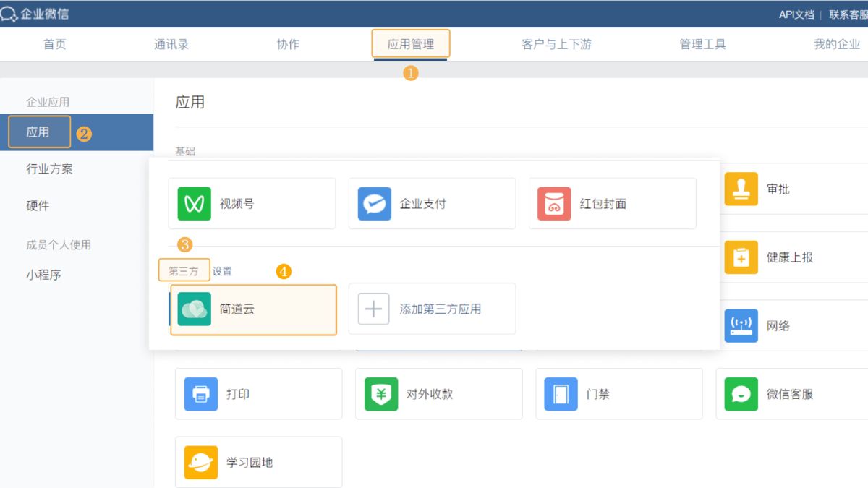Switch to the 管理工具 tab
Image resolution: width=868 pixels, height=488 pixels.
coord(702,44)
